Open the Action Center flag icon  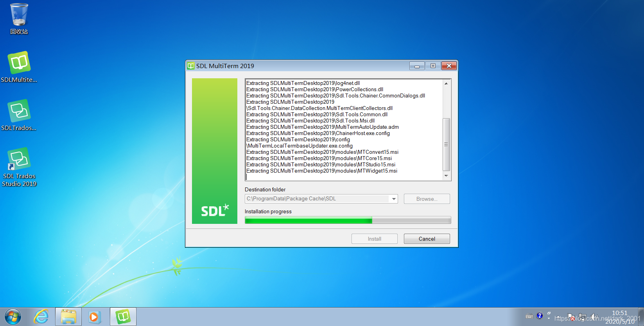(571, 317)
